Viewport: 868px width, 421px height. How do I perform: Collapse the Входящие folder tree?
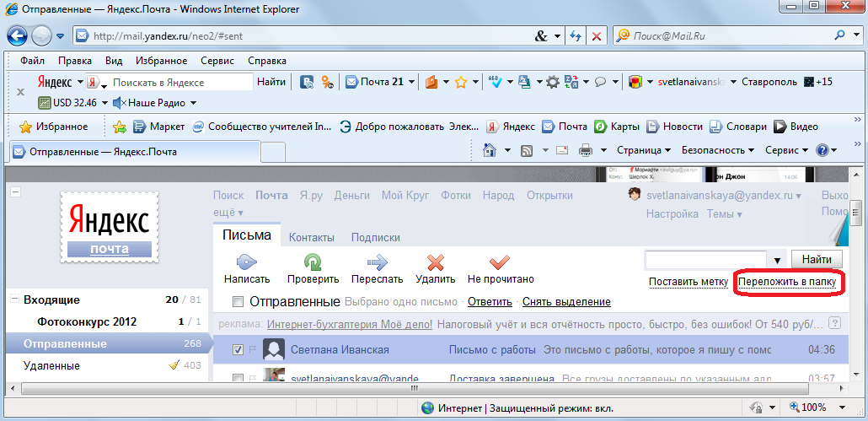click(13, 300)
